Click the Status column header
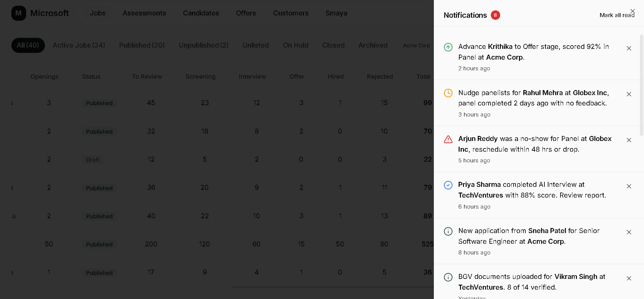This screenshot has height=299, width=644. [x=91, y=77]
